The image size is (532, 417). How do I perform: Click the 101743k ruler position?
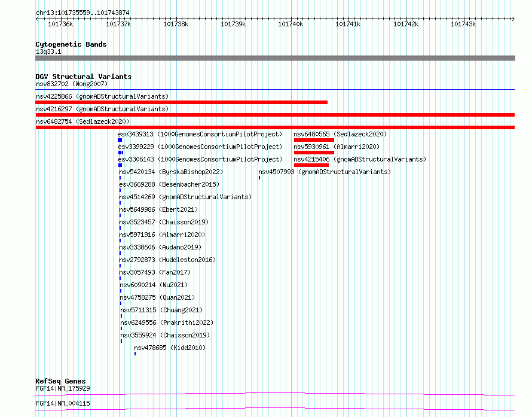pyautogui.click(x=463, y=24)
